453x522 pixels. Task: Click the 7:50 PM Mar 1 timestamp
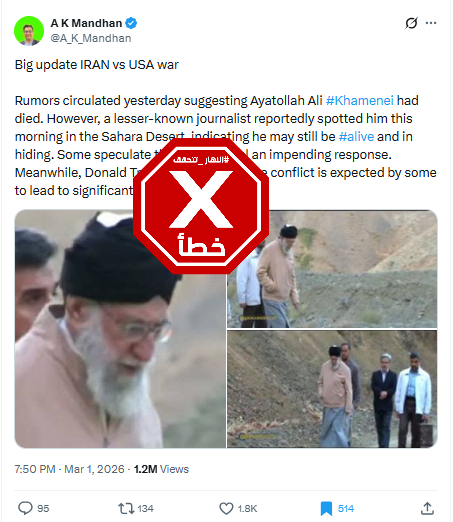tap(69, 469)
